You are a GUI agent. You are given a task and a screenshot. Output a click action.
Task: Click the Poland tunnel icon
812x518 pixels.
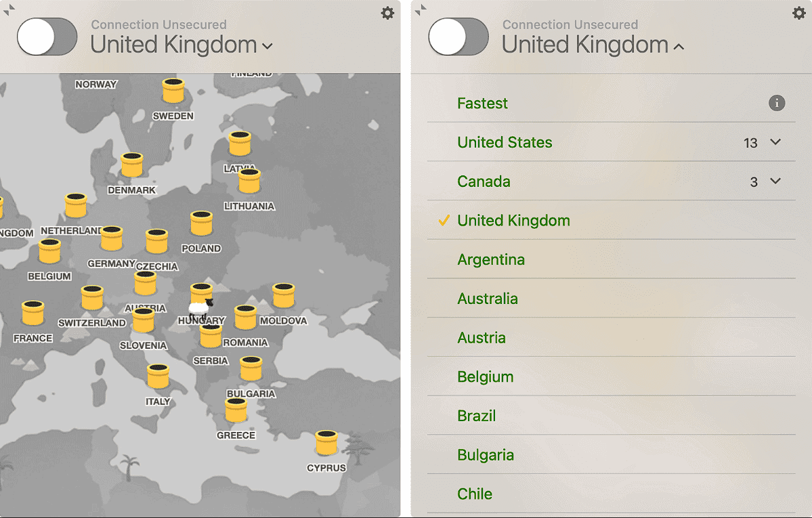point(201,223)
